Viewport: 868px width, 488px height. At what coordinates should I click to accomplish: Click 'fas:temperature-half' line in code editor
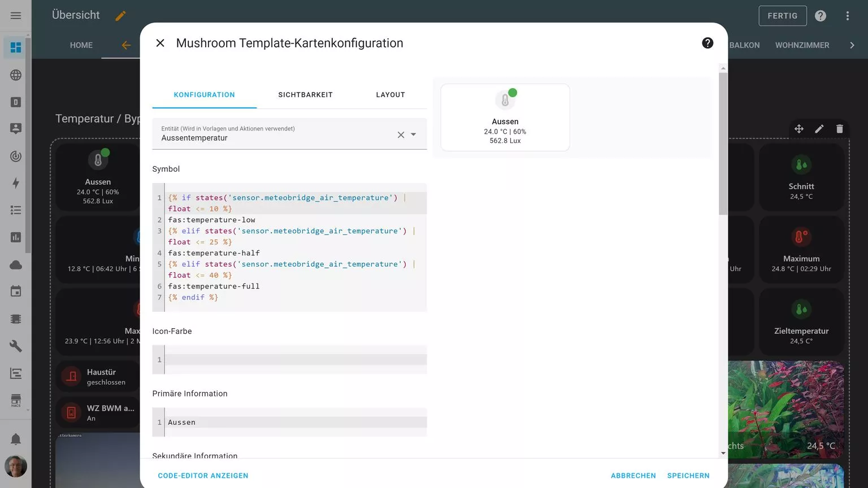click(214, 253)
